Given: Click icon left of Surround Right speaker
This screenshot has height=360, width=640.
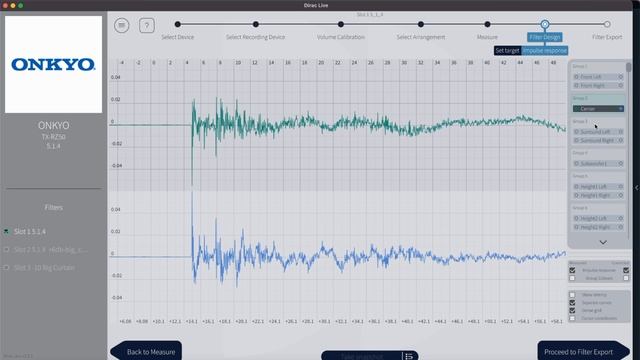Looking at the screenshot, I should [576, 140].
